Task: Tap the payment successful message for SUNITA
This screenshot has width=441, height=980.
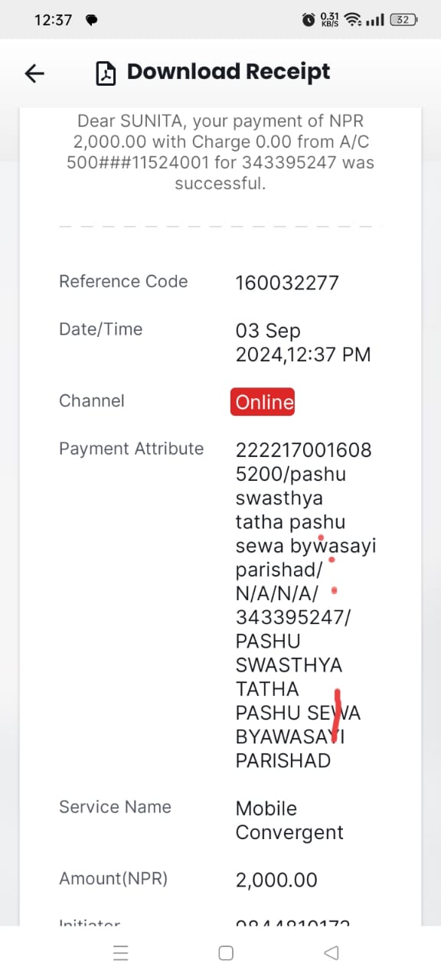Action: click(220, 152)
